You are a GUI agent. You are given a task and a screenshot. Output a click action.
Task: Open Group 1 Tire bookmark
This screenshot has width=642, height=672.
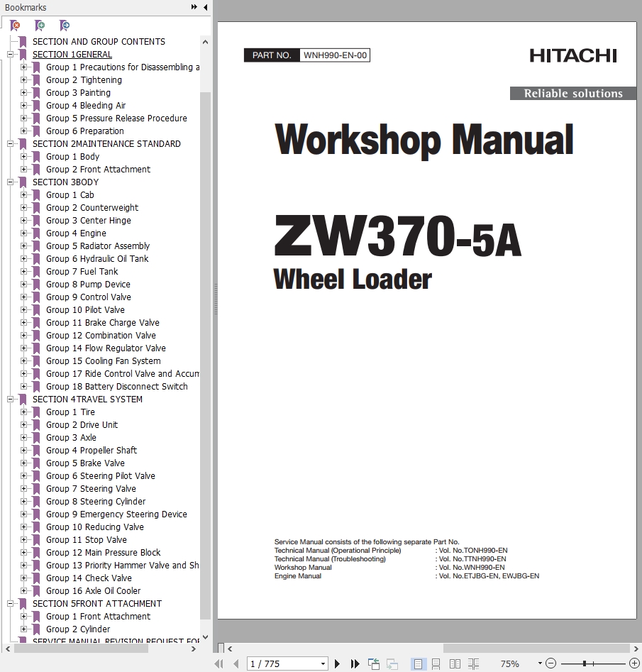tap(70, 412)
